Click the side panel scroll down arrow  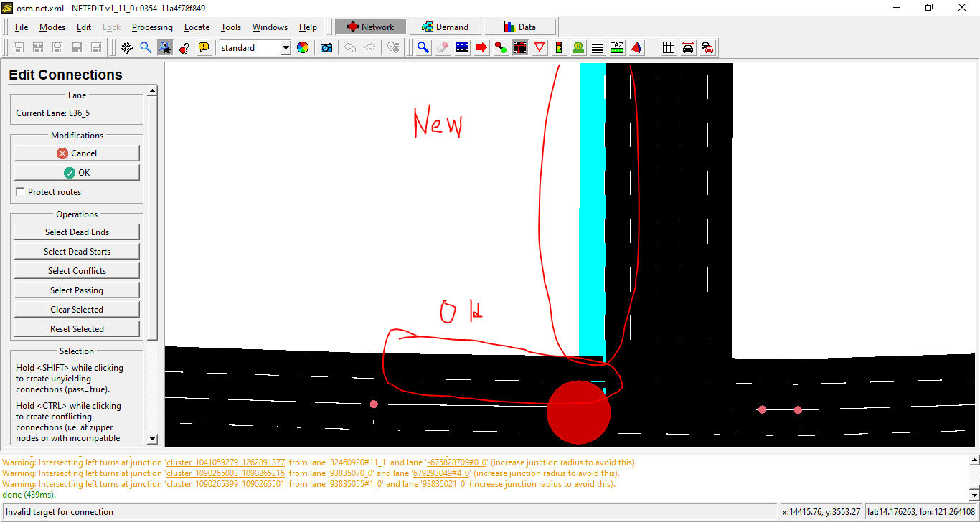[x=152, y=439]
